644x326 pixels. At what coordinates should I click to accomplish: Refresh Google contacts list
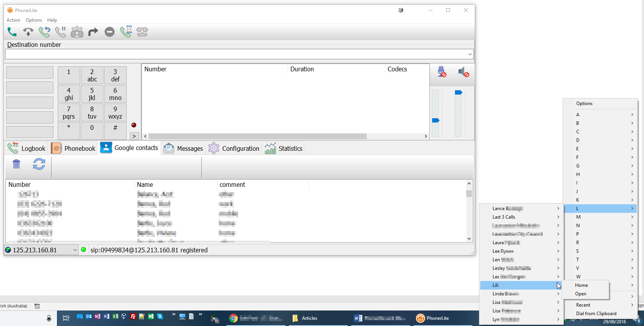coord(39,164)
